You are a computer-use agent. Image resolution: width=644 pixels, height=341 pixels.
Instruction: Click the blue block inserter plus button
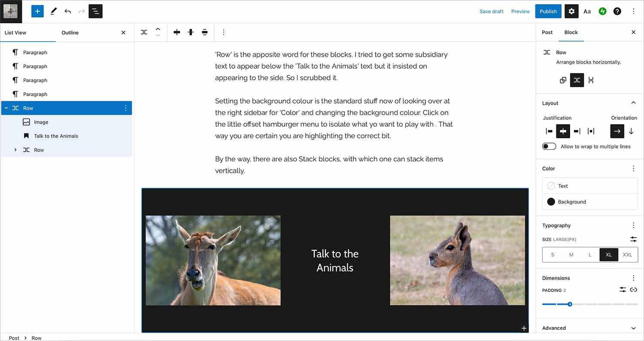click(x=37, y=12)
